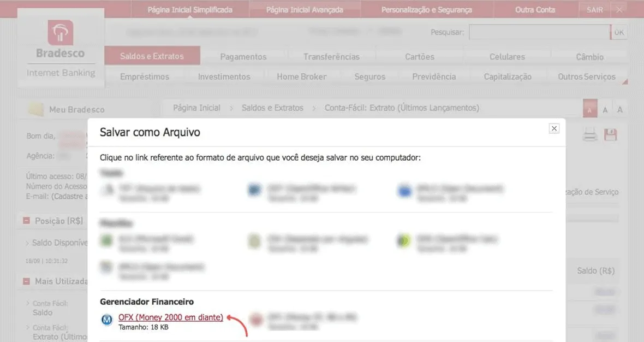Click the Microsoft Money 'M' icon beside OFX
Image resolution: width=644 pixels, height=342 pixels.
pyautogui.click(x=107, y=320)
